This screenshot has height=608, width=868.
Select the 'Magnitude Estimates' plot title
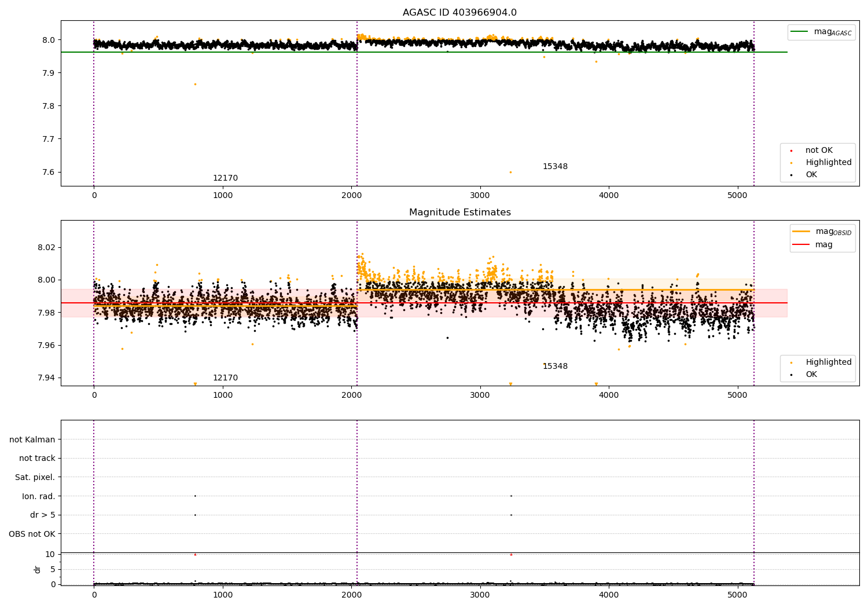pyautogui.click(x=459, y=213)
